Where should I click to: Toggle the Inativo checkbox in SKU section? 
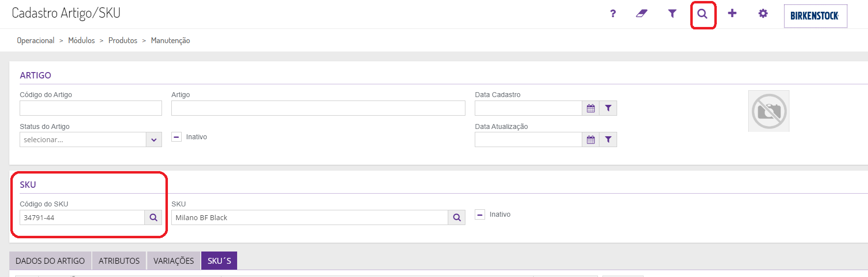480,215
